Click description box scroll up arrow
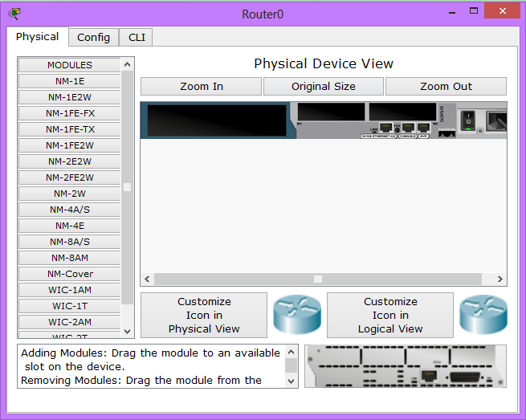This screenshot has height=420, width=526. pos(292,352)
